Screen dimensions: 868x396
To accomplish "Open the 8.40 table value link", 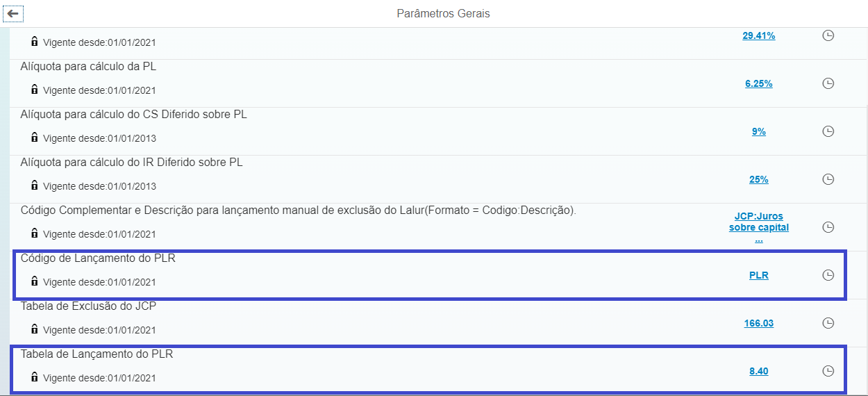I will pyautogui.click(x=758, y=371).
